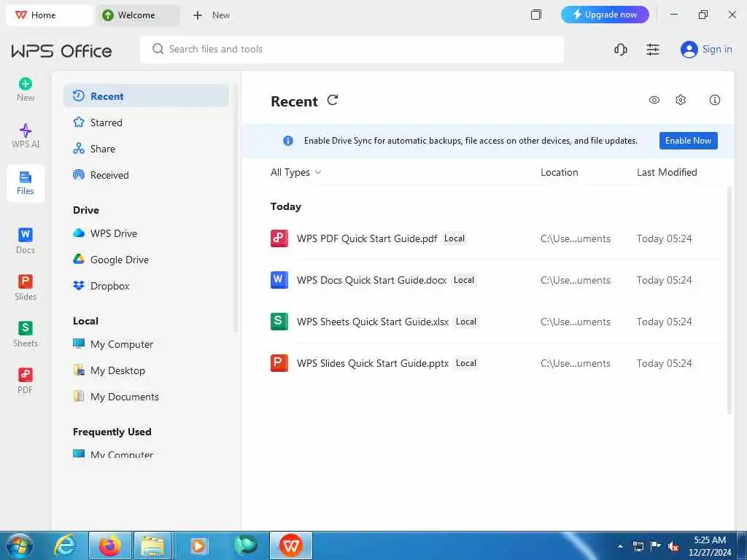Sort by the Last Modified column header
Screen dimensions: 747x560
[667, 172]
